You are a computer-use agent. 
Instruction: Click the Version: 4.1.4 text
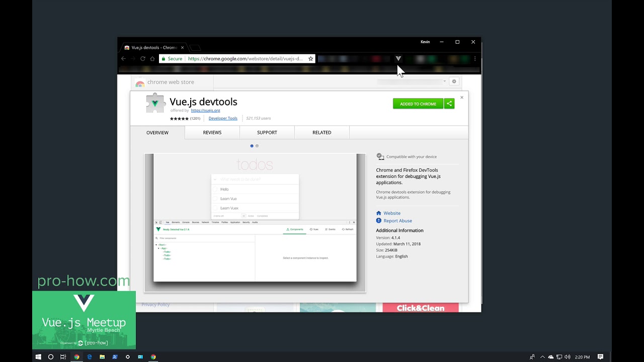click(388, 238)
